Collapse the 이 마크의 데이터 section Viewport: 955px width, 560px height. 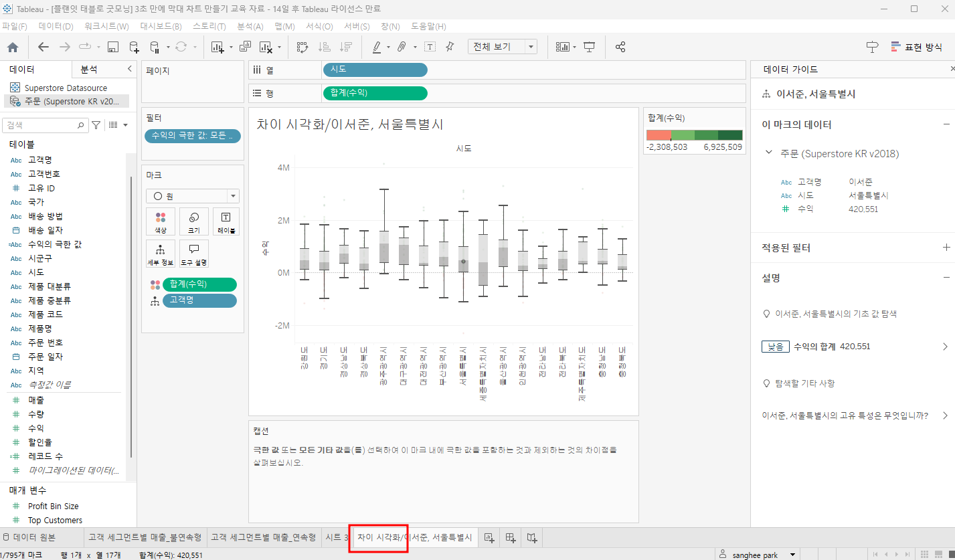[946, 124]
